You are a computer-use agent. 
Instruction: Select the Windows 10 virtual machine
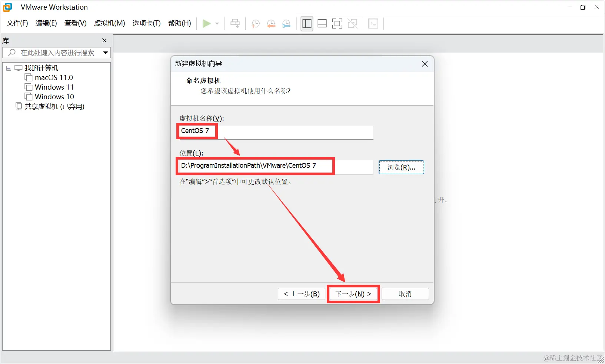click(54, 97)
